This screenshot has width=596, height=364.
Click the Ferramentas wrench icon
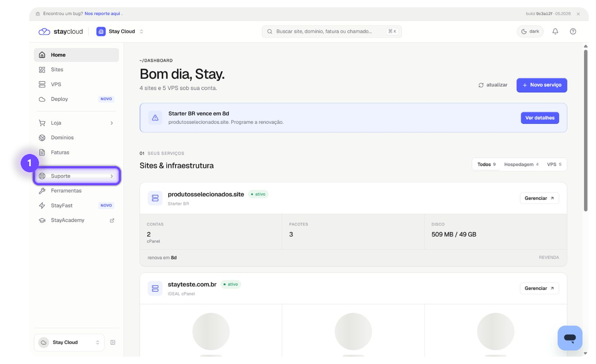click(42, 191)
